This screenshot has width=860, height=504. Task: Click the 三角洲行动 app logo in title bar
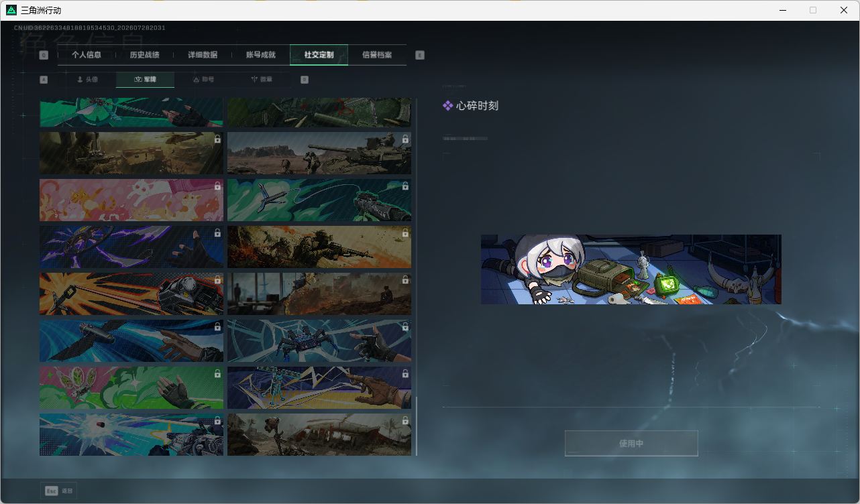point(11,10)
